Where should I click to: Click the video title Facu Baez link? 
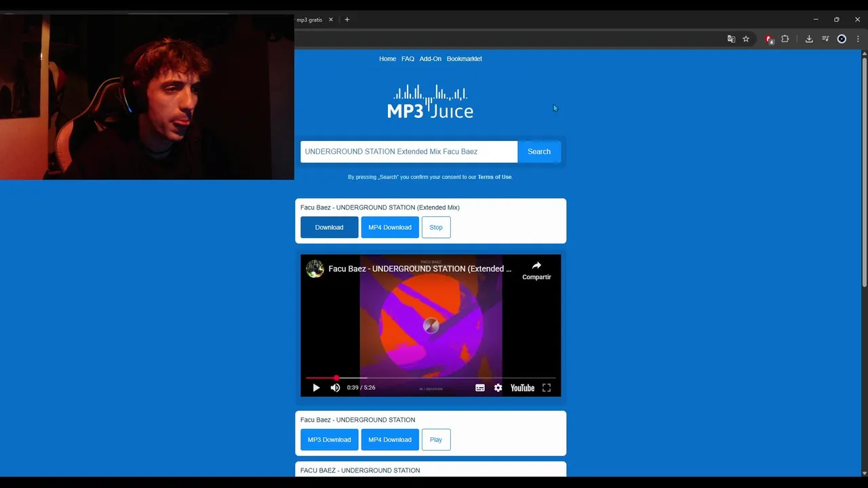coord(420,269)
